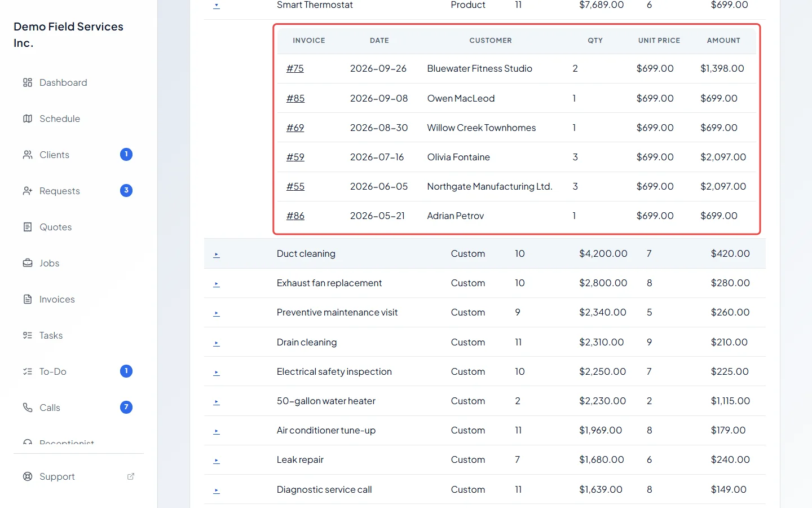Expand the Diagnostic service call row
The width and height of the screenshot is (812, 508).
pyautogui.click(x=217, y=491)
